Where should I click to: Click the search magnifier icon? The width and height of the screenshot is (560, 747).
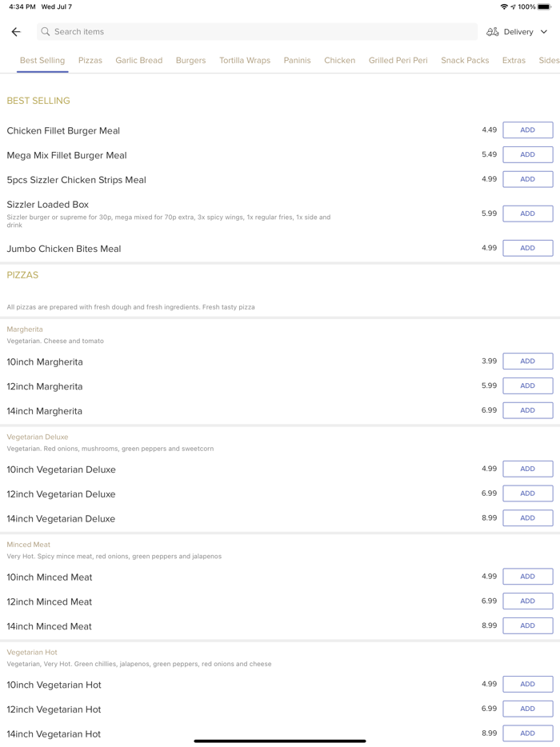[x=46, y=31]
